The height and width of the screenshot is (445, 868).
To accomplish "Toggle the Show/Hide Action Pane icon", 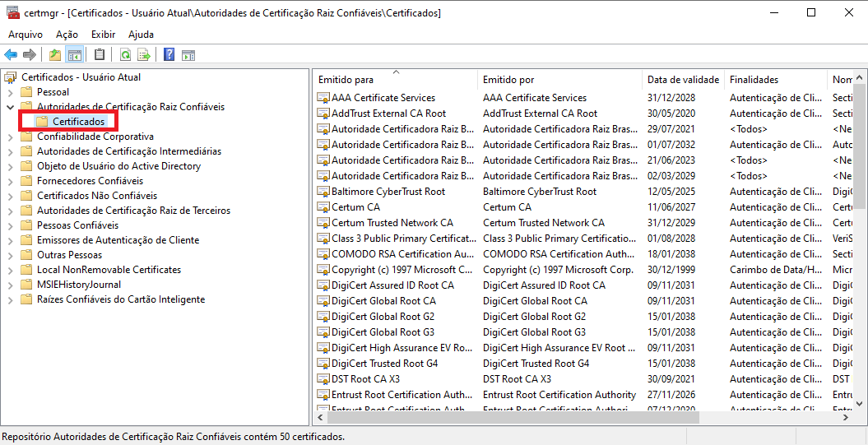I will point(188,55).
